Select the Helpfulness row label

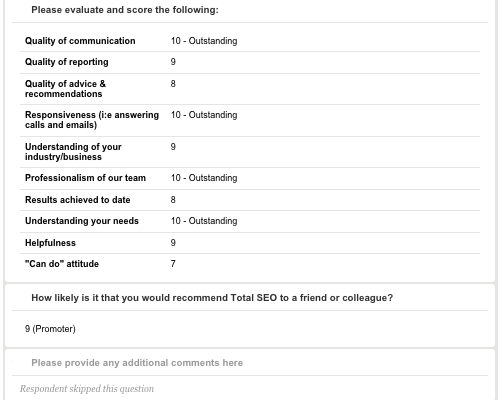[50, 243]
